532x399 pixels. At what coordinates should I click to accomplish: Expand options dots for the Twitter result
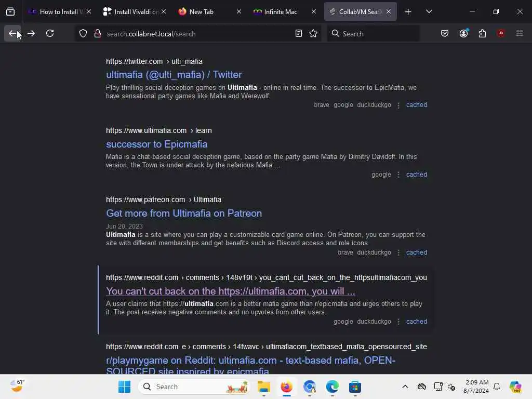click(398, 105)
